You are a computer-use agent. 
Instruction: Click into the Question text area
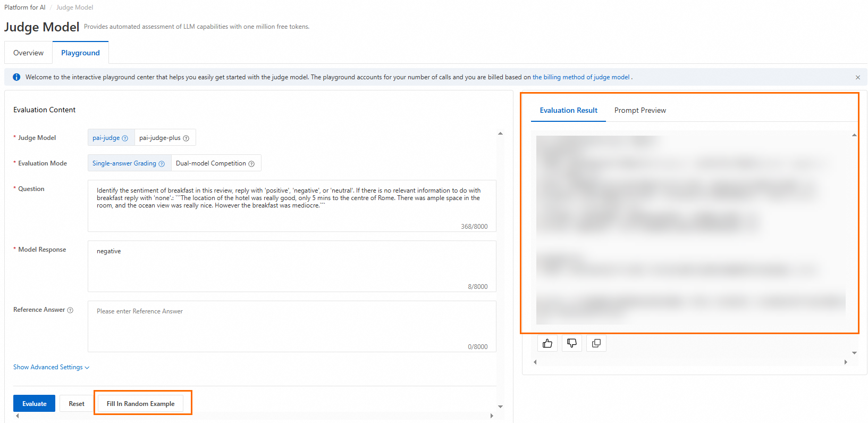[292, 206]
